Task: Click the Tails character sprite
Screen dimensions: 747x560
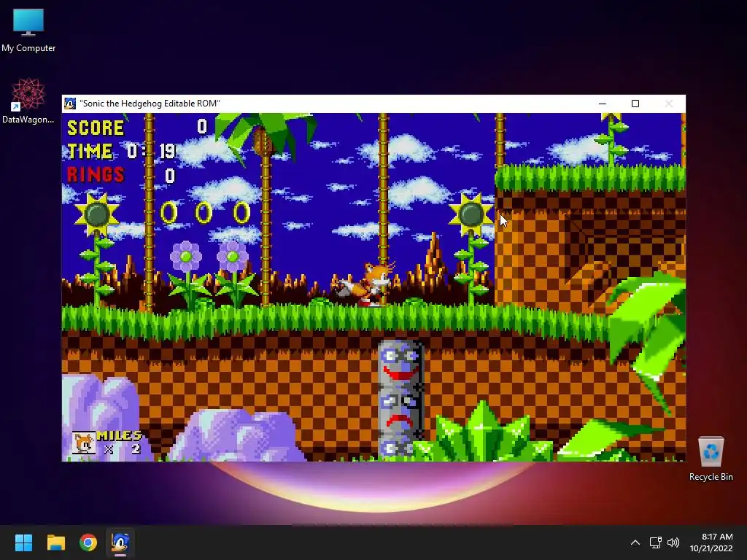Action: [367, 284]
